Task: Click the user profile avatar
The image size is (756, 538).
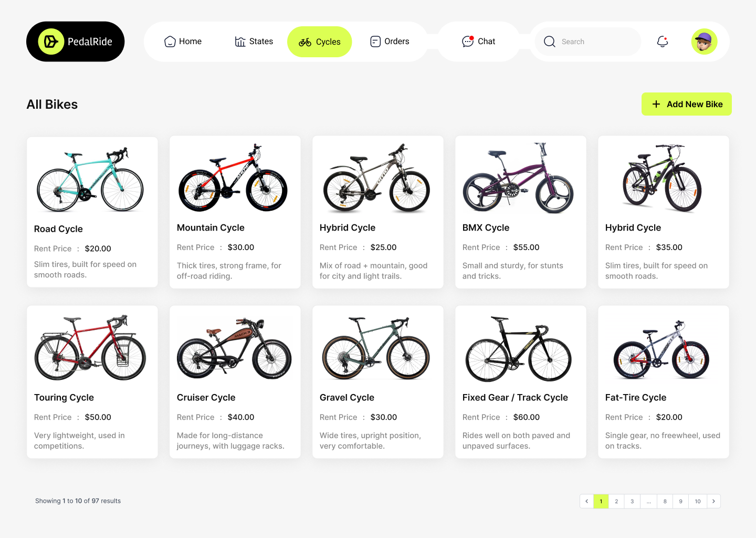Action: (x=704, y=42)
